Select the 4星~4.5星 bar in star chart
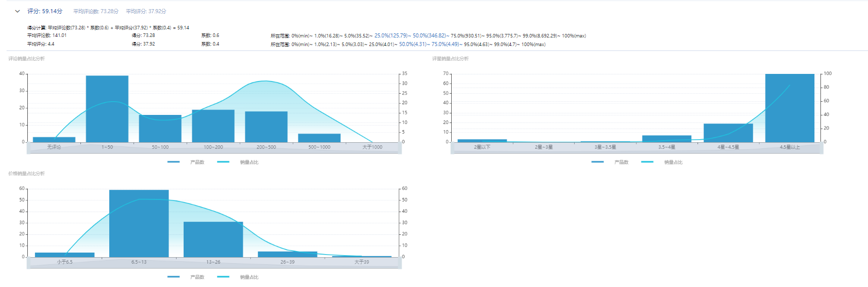 pyautogui.click(x=728, y=133)
